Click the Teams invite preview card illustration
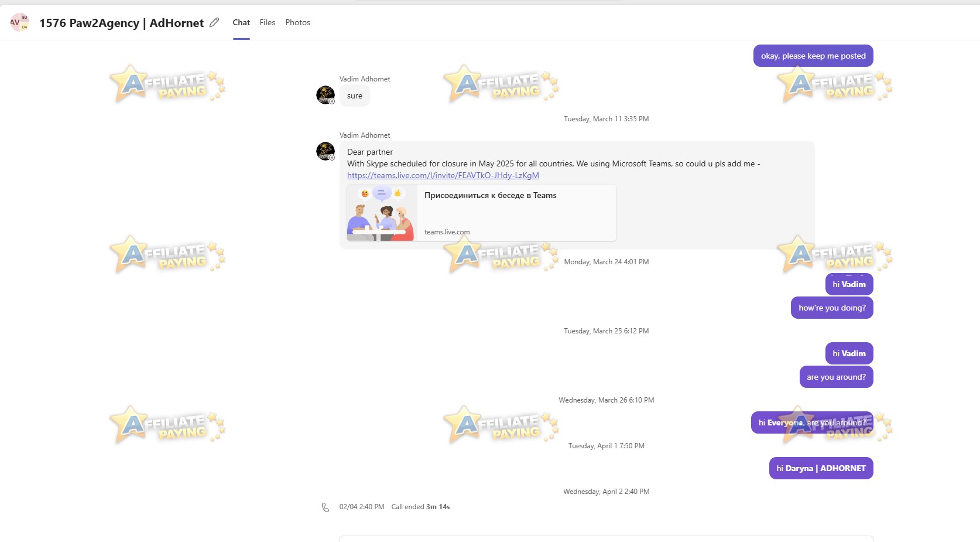The width and height of the screenshot is (980, 542). 382,213
